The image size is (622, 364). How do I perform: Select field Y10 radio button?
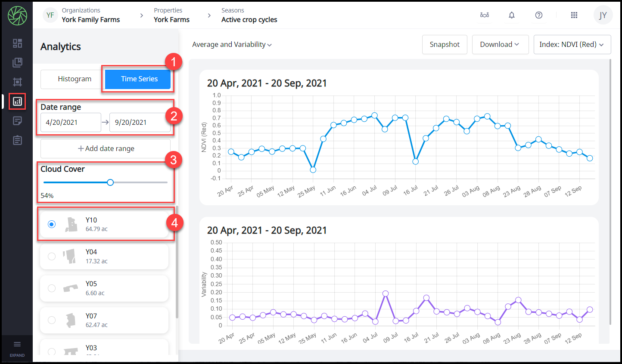pyautogui.click(x=52, y=224)
